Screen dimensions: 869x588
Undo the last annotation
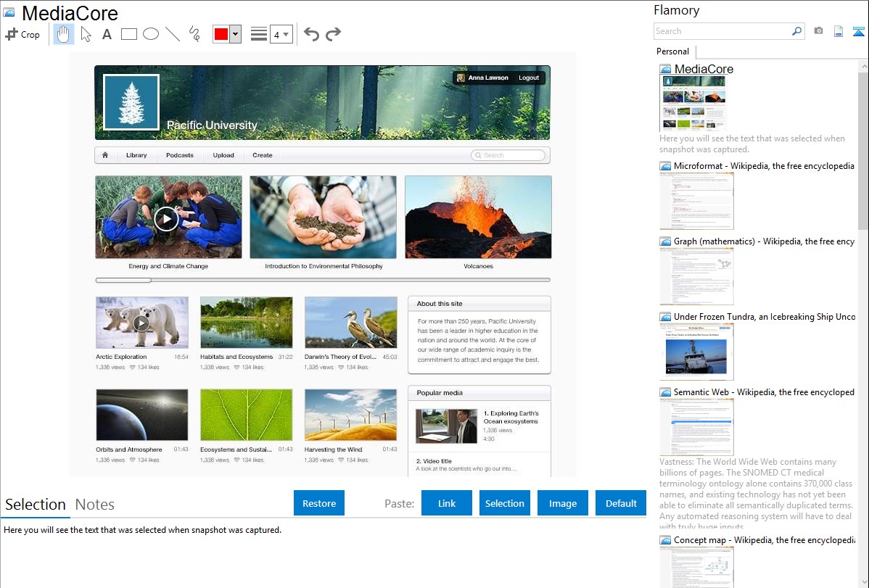(311, 34)
